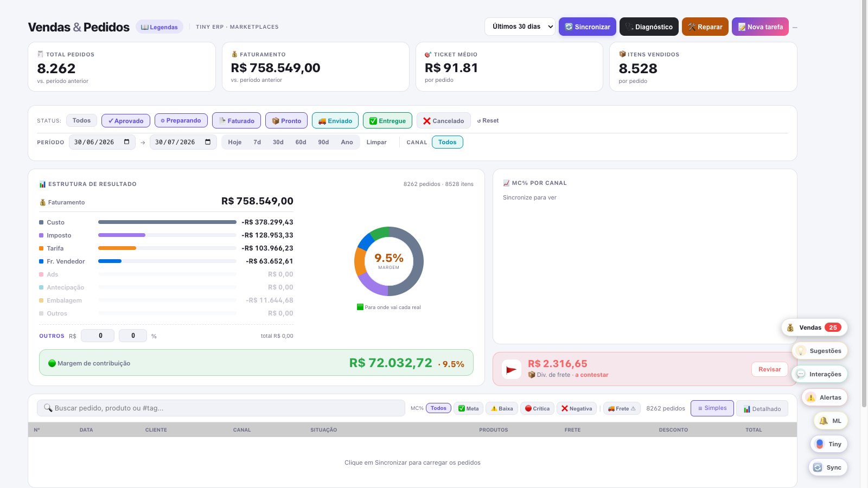Select the 90d period shortcut
Viewport: 868px width, 488px height.
[x=323, y=142]
